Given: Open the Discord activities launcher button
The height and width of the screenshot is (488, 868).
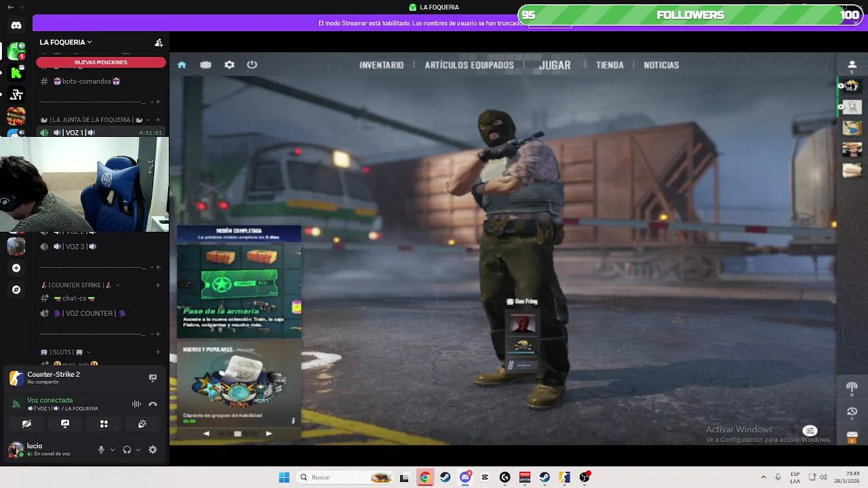Looking at the screenshot, I should 104,424.
